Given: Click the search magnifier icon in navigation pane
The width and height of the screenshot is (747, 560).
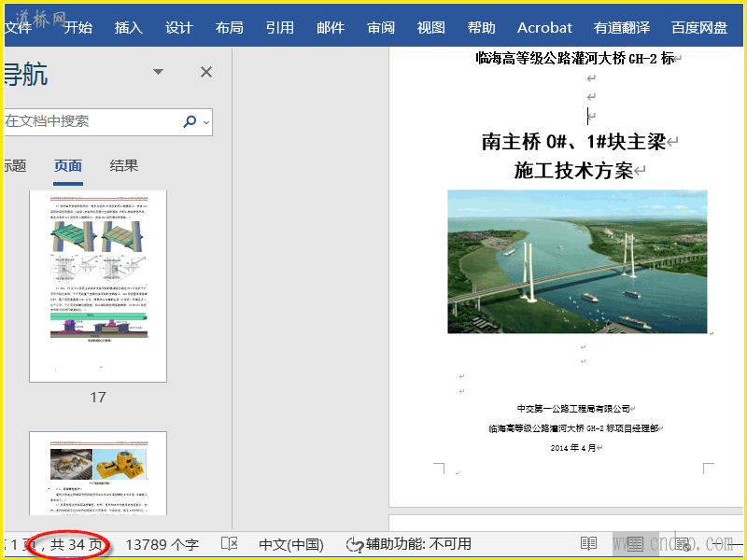Looking at the screenshot, I should pos(190,121).
